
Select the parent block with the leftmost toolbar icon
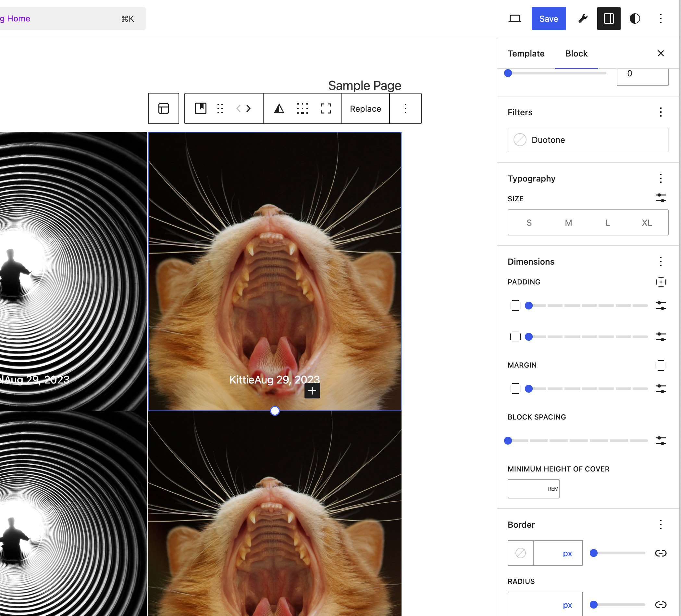[164, 108]
